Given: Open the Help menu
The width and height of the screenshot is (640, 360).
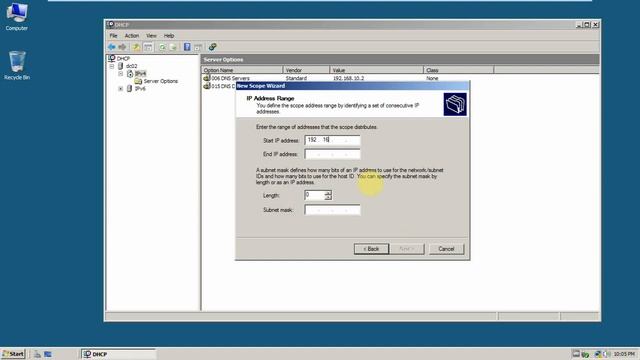Looking at the screenshot, I should click(169, 36).
